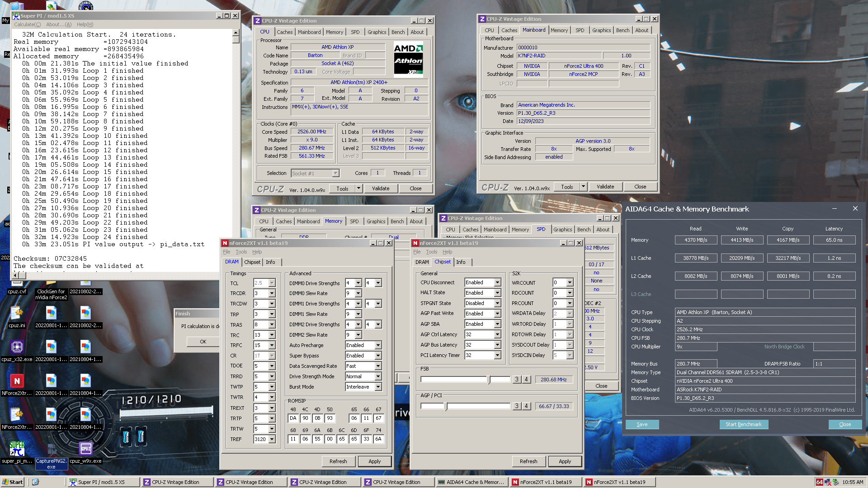This screenshot has height=488, width=868.
Task: Switch to the Chipset tab in the nForce2XT DRAM window
Action: point(252,262)
